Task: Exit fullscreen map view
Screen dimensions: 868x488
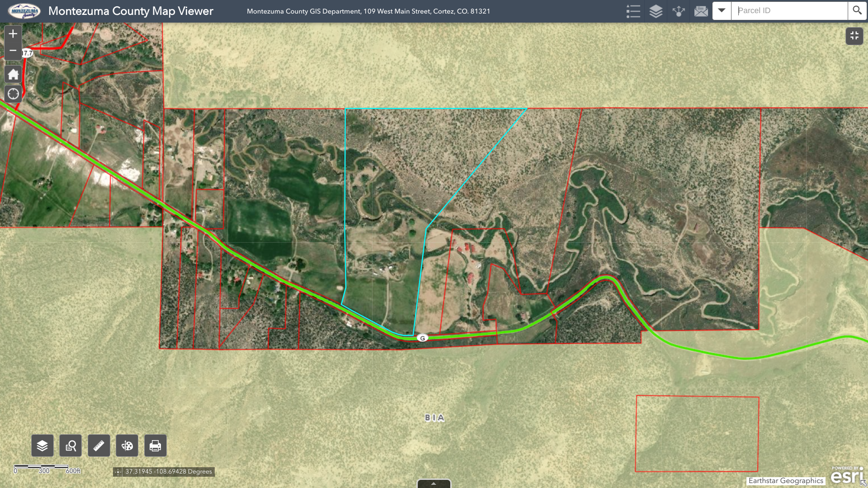Action: (854, 36)
